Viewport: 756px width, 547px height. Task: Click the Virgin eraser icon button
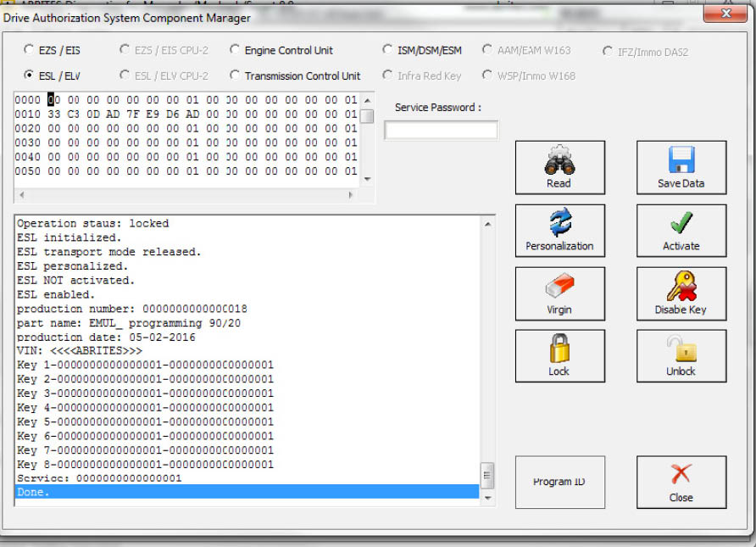559,293
